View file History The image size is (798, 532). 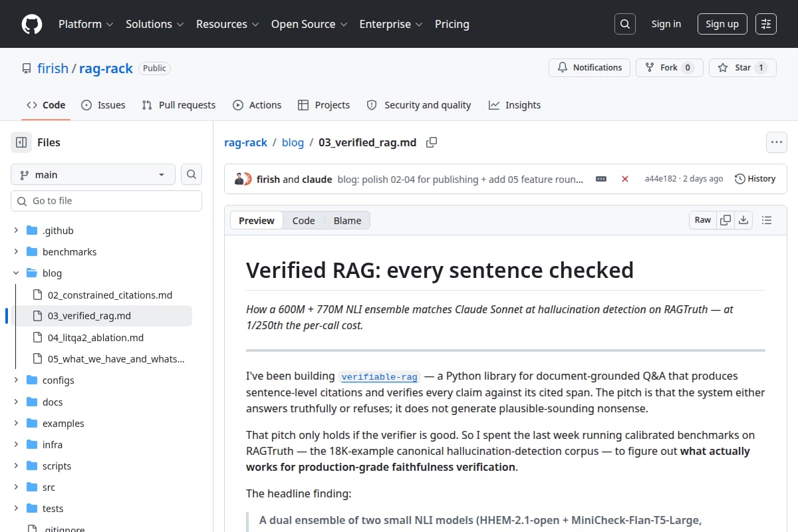point(755,179)
